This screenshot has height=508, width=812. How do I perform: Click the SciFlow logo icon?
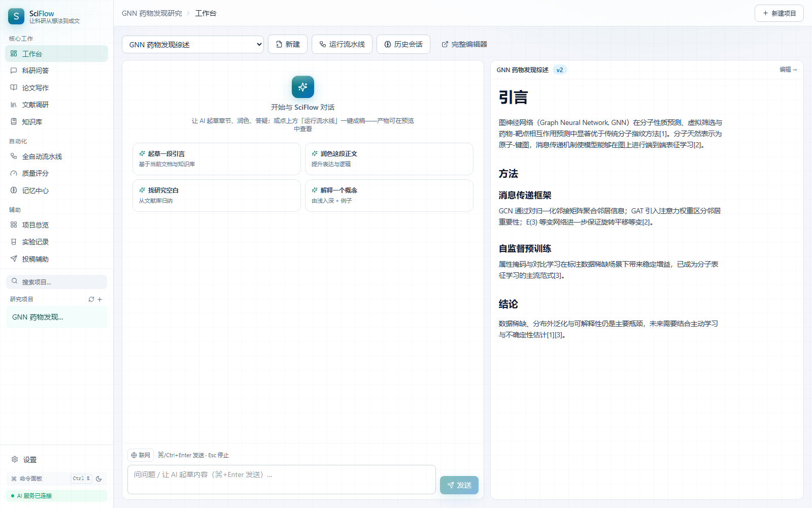tap(16, 16)
